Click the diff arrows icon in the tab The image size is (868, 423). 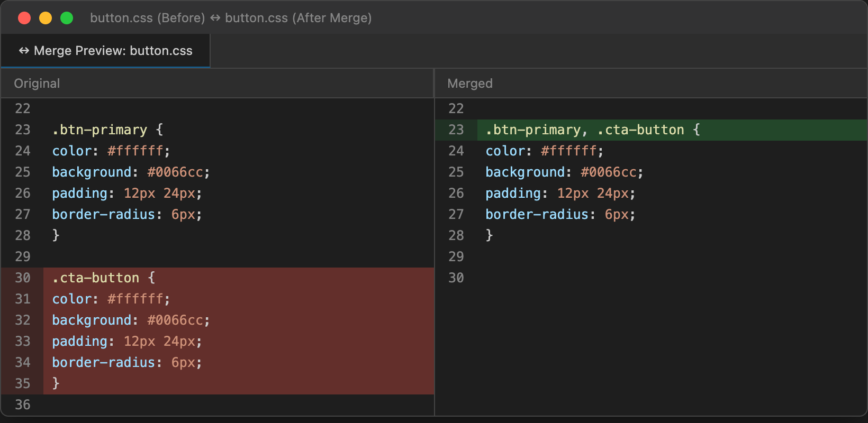(x=24, y=51)
